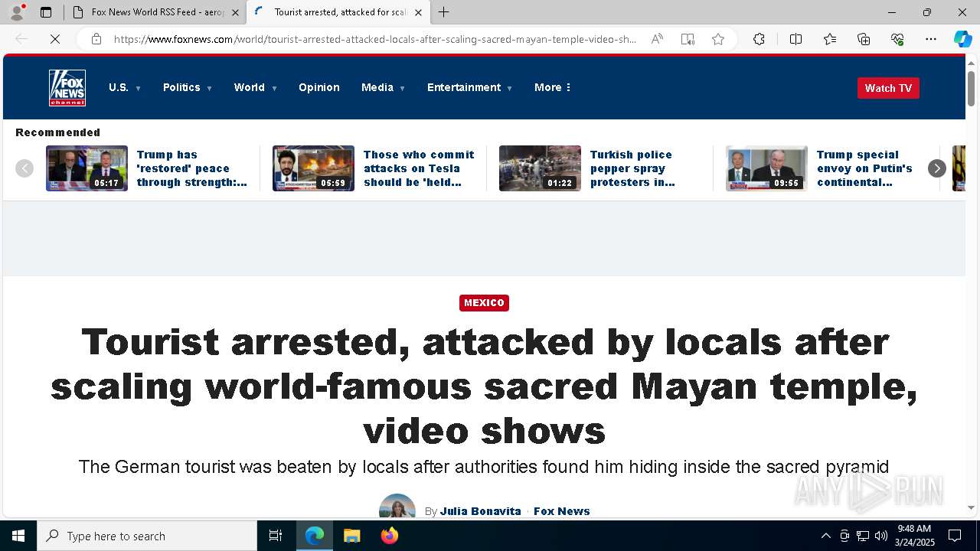Image resolution: width=980 pixels, height=551 pixels.
Task: Open the Extensions puzzle icon
Action: (759, 39)
